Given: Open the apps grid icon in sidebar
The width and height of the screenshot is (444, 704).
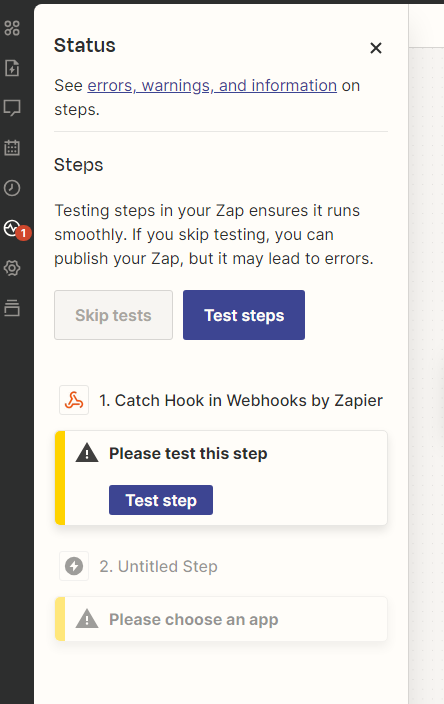Looking at the screenshot, I should coord(12,28).
